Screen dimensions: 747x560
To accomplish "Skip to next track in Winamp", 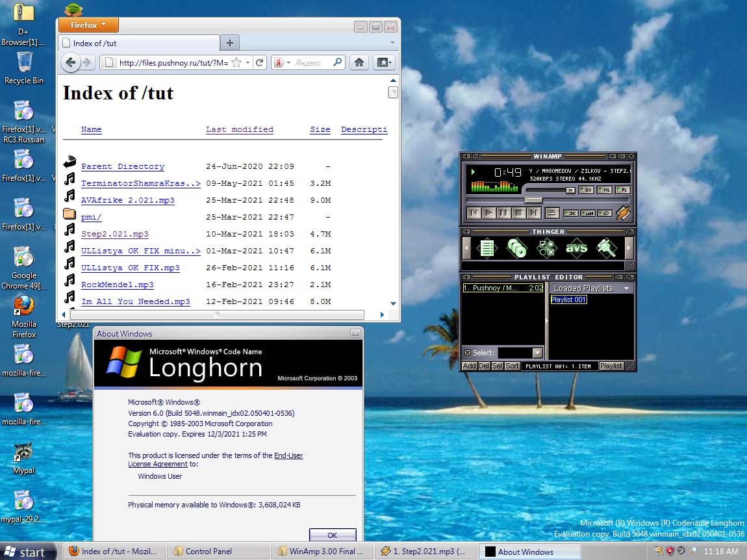I will 533,213.
